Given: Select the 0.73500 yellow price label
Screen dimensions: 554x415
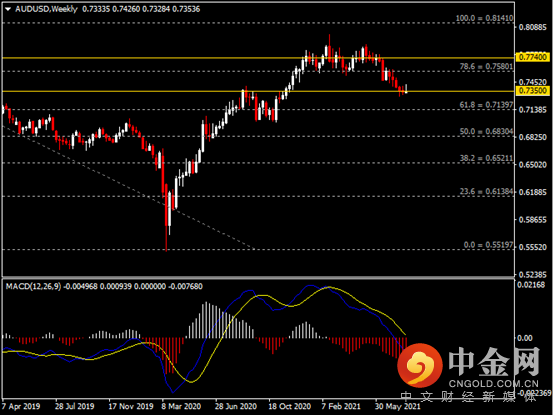Looking at the screenshot, I should (x=533, y=91).
